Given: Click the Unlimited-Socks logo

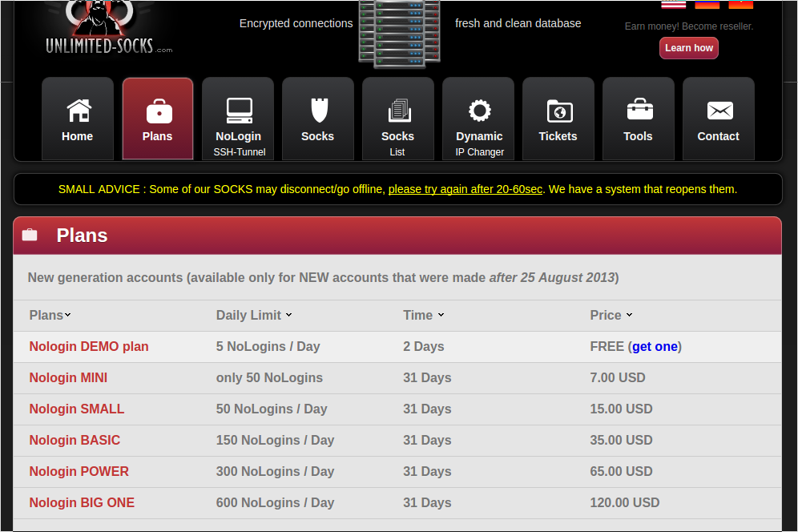Looking at the screenshot, I should (x=109, y=27).
